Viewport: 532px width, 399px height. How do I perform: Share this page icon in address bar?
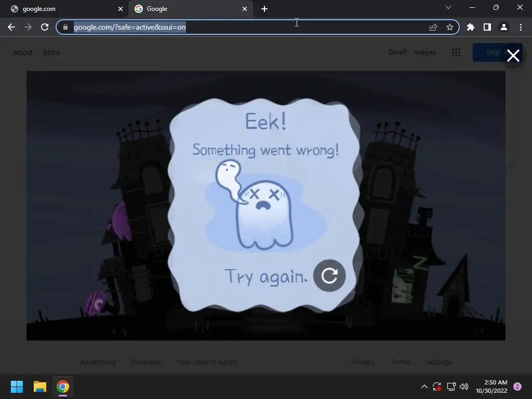click(433, 27)
